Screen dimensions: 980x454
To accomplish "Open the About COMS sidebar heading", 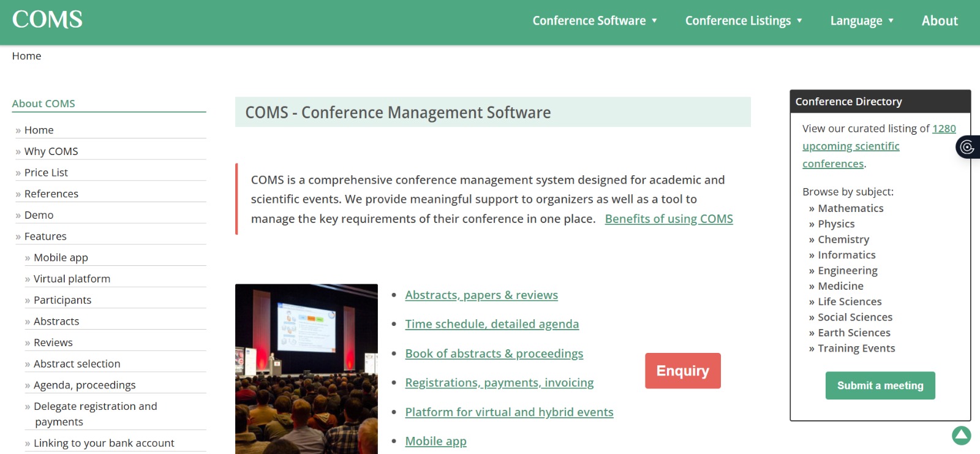I will click(43, 104).
